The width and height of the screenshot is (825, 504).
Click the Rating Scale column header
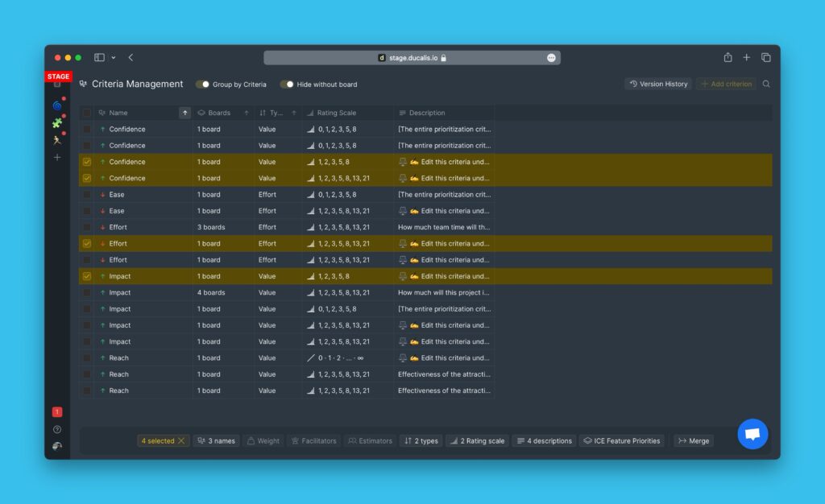pyautogui.click(x=336, y=114)
